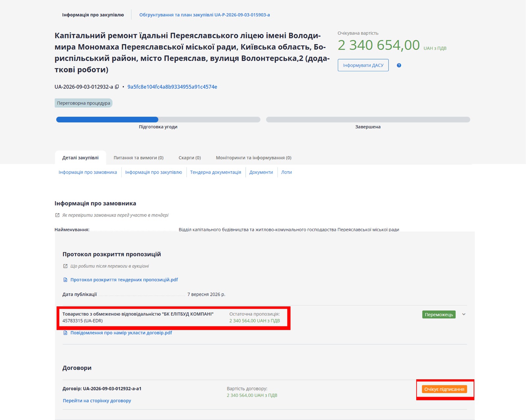Open the Скарги (0) tab
526x420 pixels.
pyautogui.click(x=190, y=158)
